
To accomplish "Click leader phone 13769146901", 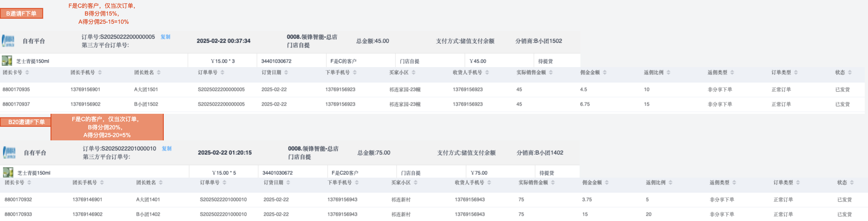I will 87,200.
